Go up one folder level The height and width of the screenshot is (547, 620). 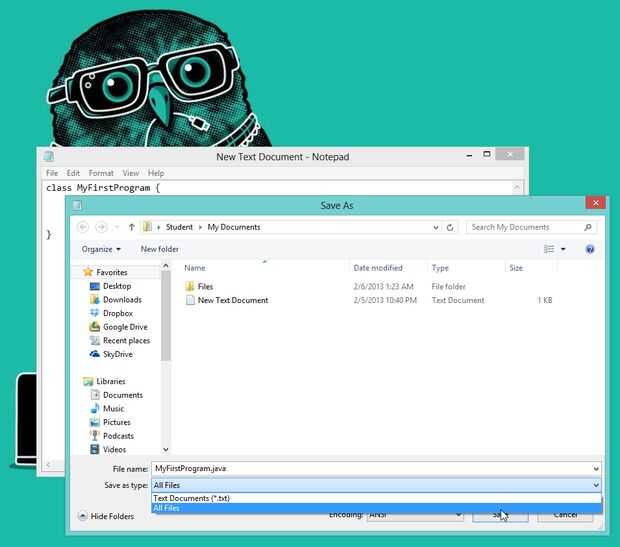click(x=132, y=227)
